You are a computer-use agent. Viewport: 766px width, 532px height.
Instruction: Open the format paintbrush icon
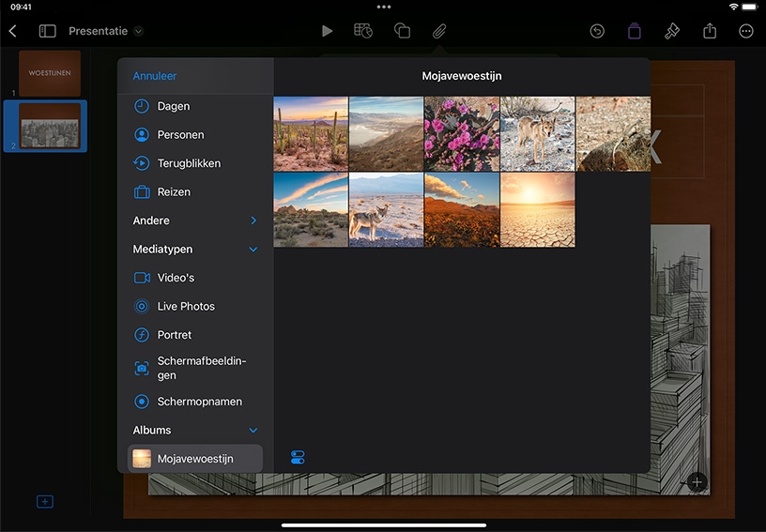(x=672, y=31)
